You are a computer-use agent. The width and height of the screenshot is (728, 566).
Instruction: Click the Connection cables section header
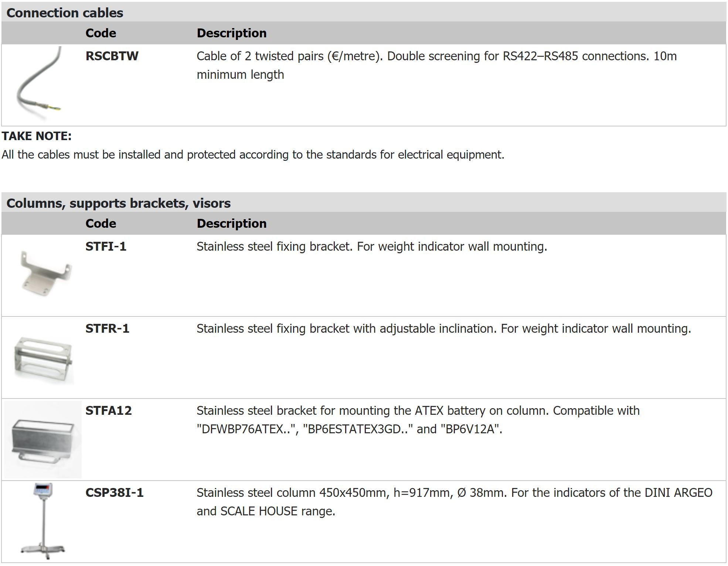65,13
